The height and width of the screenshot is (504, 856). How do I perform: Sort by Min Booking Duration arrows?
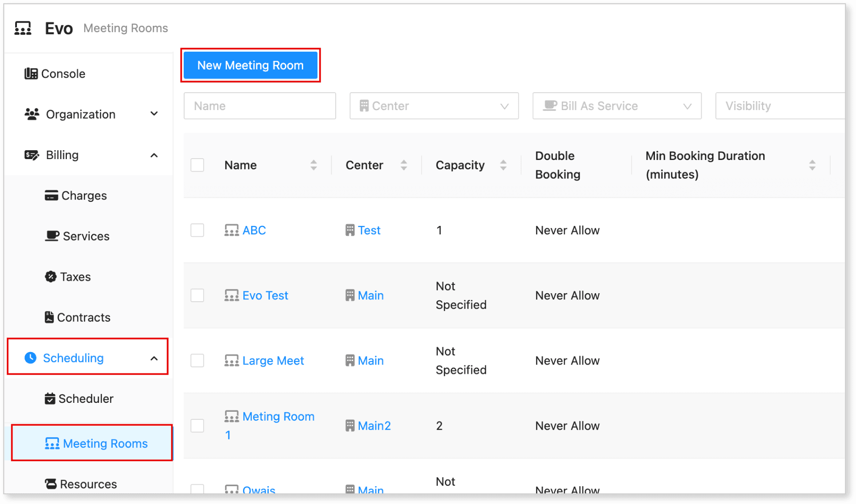point(812,165)
